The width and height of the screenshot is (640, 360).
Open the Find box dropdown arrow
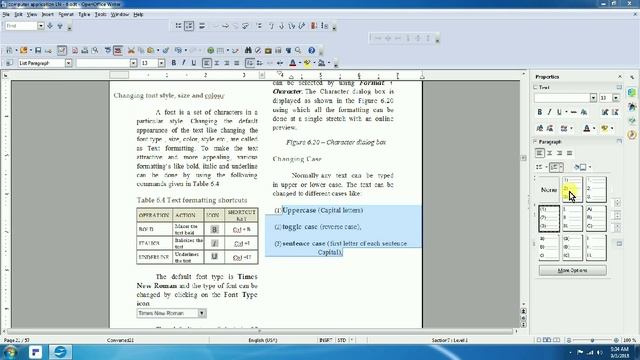(x=41, y=26)
